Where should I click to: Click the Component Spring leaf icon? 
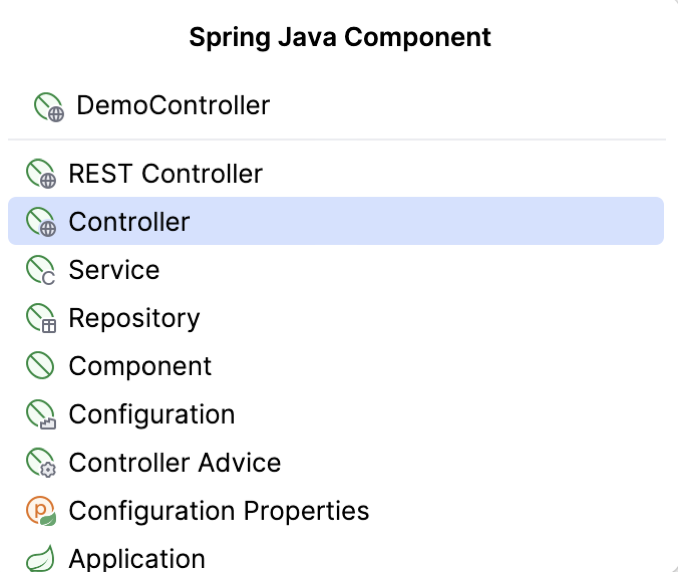click(x=41, y=367)
